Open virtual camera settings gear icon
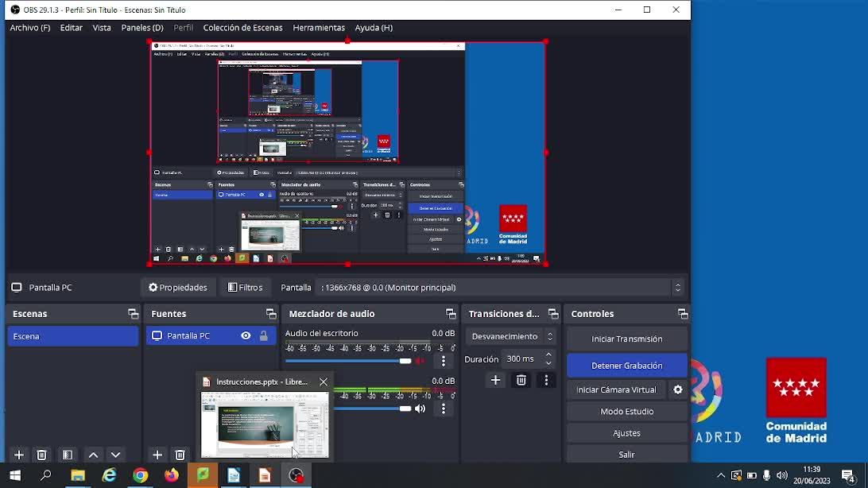 678,389
